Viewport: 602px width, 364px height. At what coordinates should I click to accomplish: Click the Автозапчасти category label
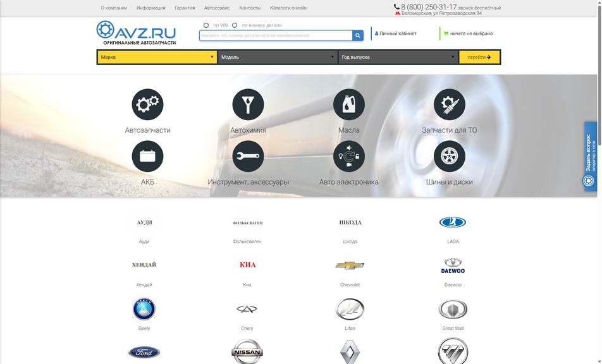(147, 130)
